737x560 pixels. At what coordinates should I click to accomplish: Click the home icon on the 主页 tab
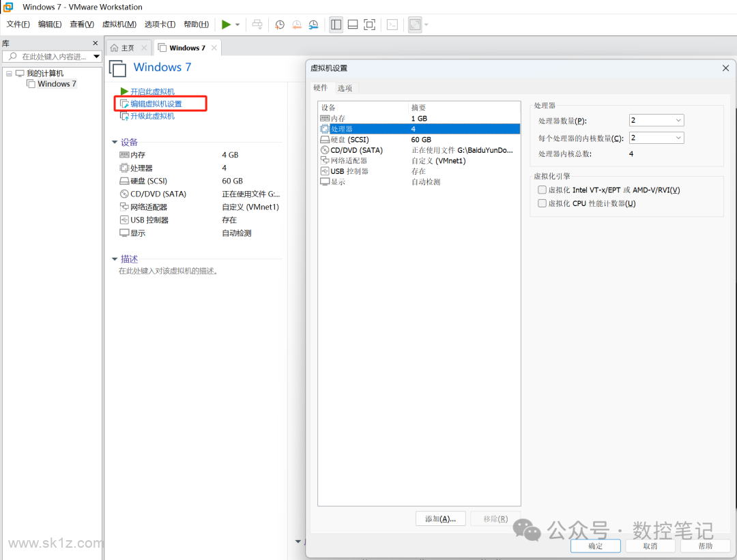(114, 48)
